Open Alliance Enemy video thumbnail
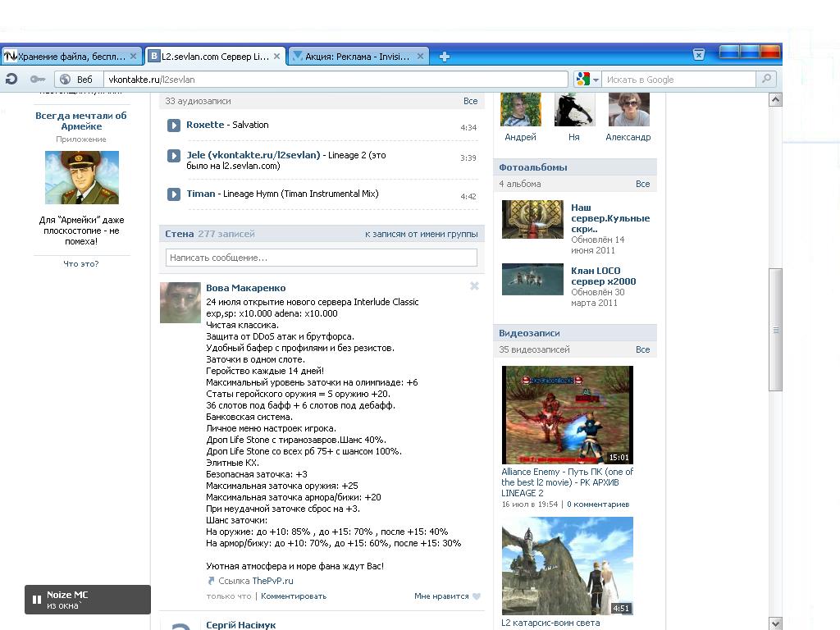 pos(568,414)
